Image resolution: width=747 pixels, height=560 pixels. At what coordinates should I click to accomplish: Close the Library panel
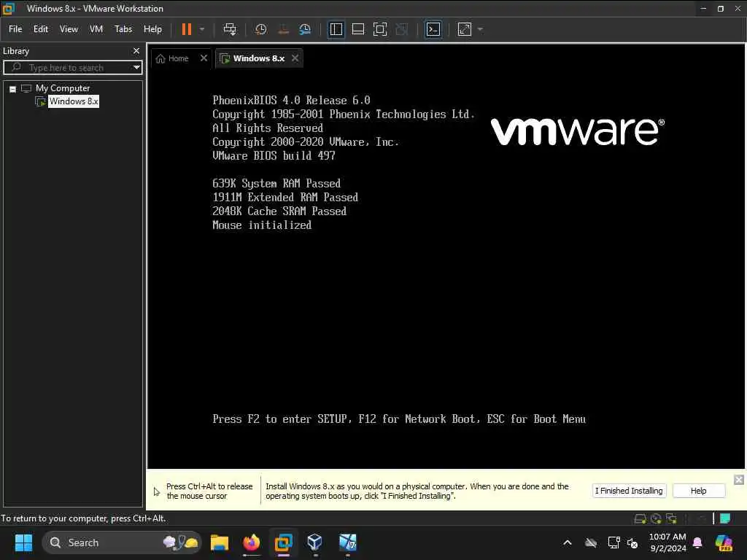136,51
